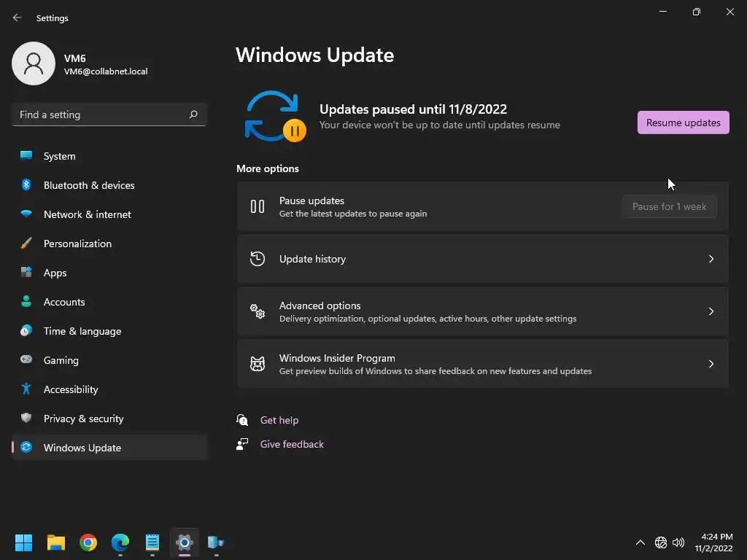The width and height of the screenshot is (747, 560).
Task: Click the paused update sync status icon
Action: (x=275, y=117)
